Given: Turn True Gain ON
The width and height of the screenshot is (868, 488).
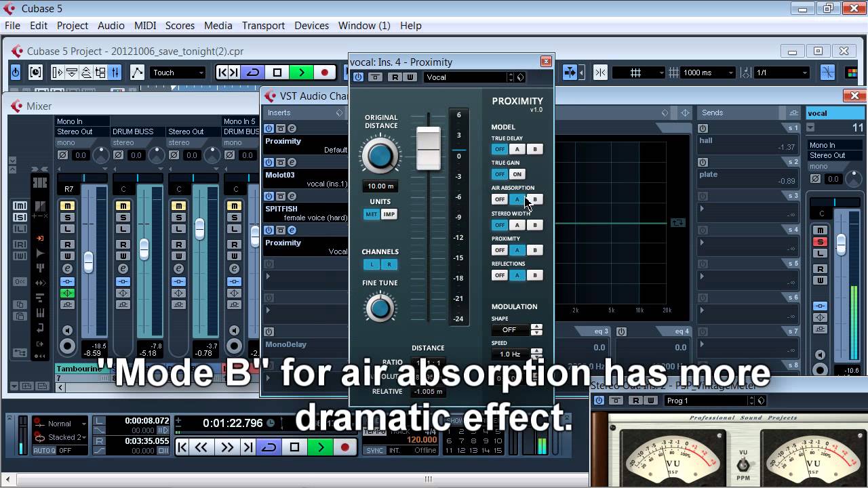Looking at the screenshot, I should pos(517,174).
